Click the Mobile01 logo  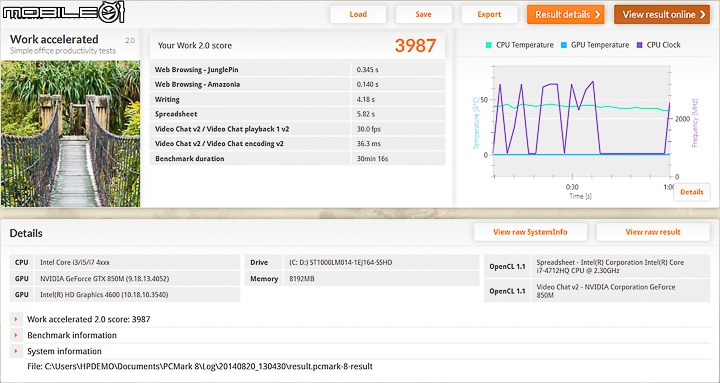click(x=63, y=12)
